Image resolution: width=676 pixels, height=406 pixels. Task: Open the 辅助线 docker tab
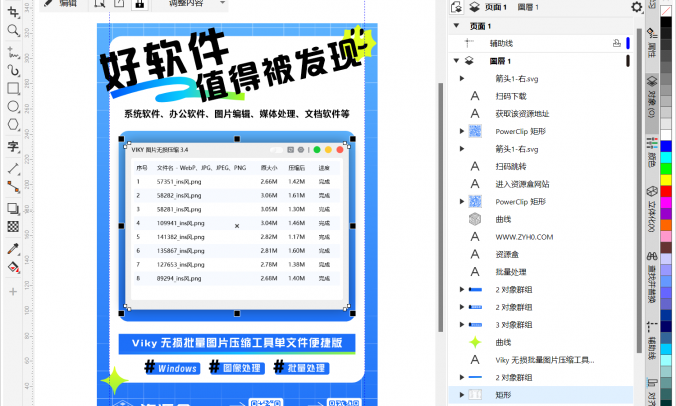tap(652, 341)
